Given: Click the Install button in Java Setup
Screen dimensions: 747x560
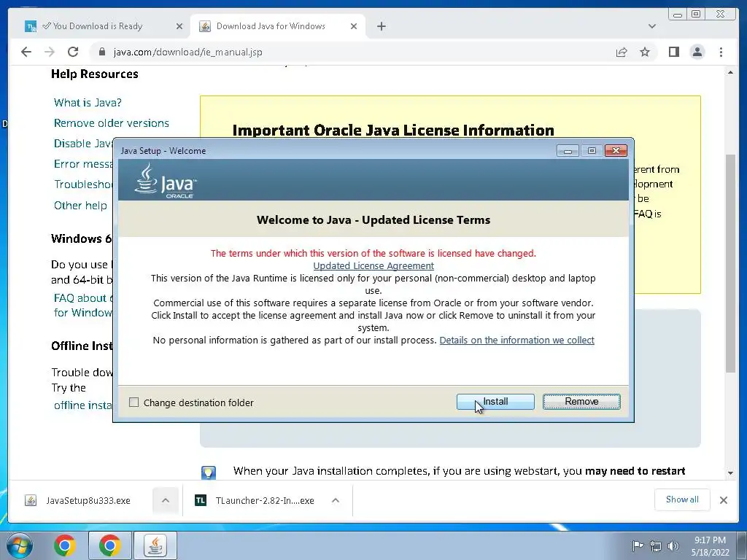Looking at the screenshot, I should point(495,402).
